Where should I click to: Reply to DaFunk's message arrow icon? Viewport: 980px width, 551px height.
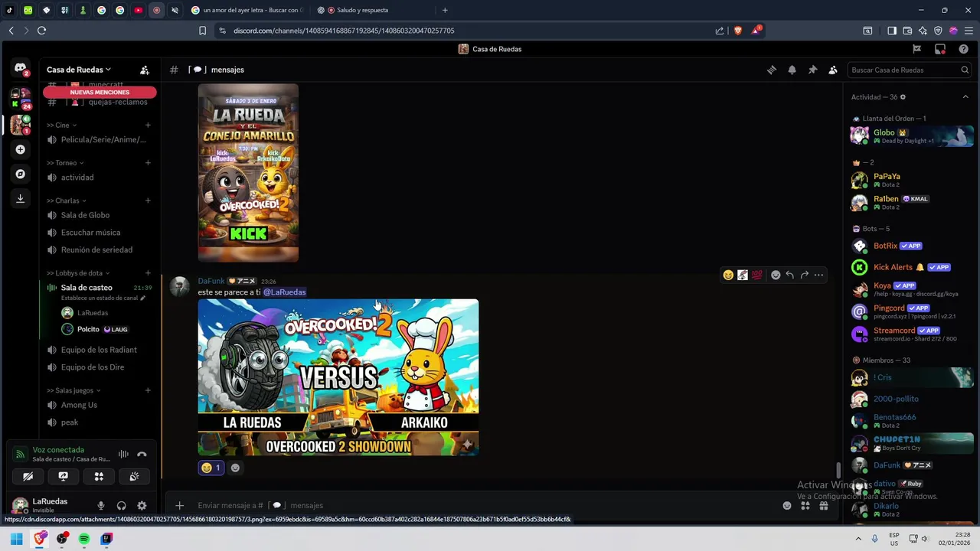790,275
